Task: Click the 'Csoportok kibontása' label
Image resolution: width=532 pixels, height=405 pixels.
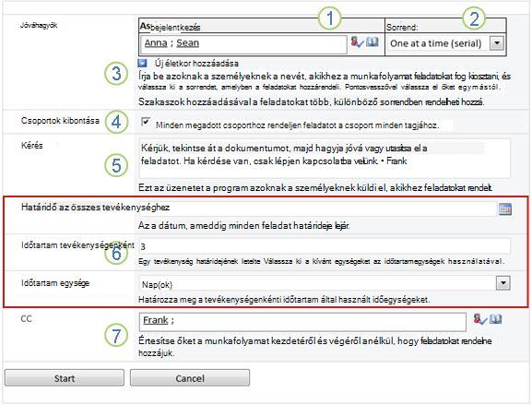Action: point(60,121)
